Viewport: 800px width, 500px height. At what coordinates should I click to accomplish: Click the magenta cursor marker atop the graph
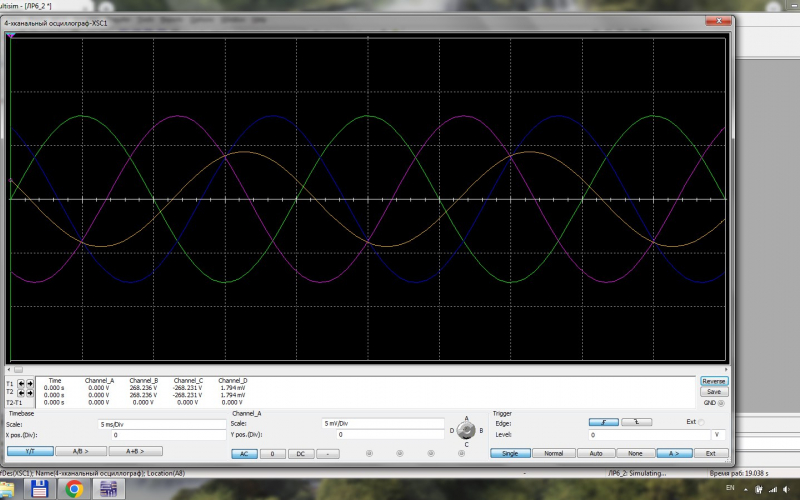point(11,35)
